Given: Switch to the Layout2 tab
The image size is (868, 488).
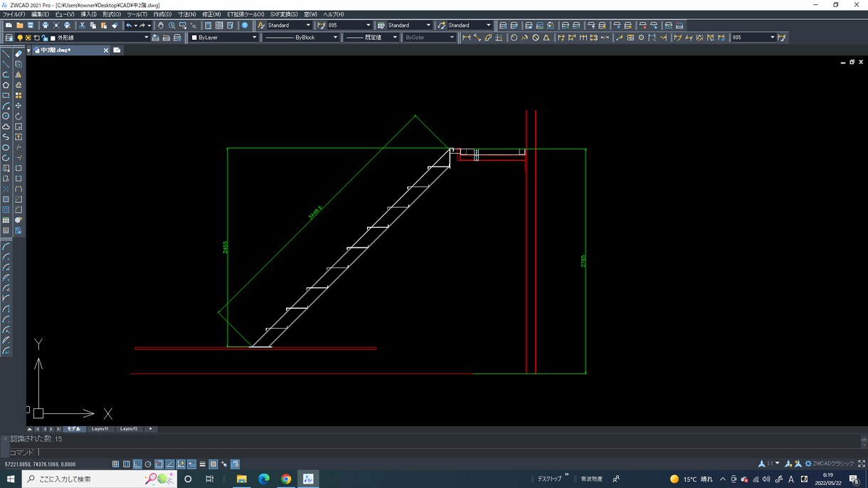Looking at the screenshot, I should click(x=129, y=429).
